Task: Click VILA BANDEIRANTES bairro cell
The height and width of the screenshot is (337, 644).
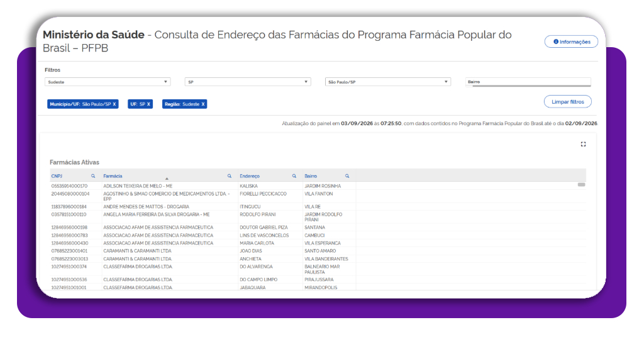Action: [326, 259]
